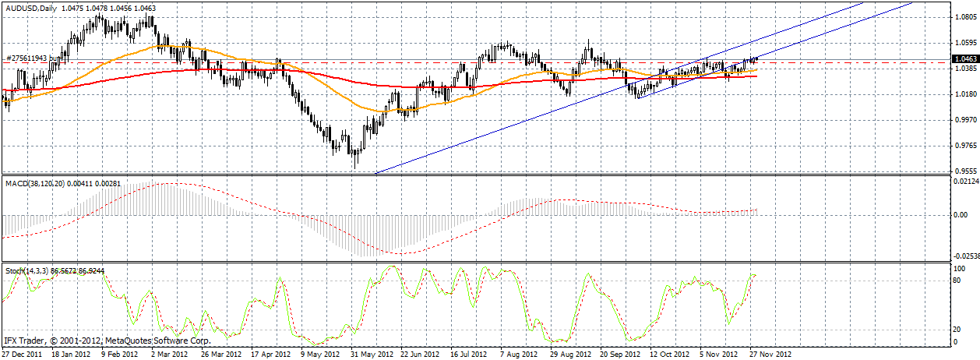Click the -0.02538 MACD scale value
The width and height of the screenshot is (980, 360).
(966, 256)
